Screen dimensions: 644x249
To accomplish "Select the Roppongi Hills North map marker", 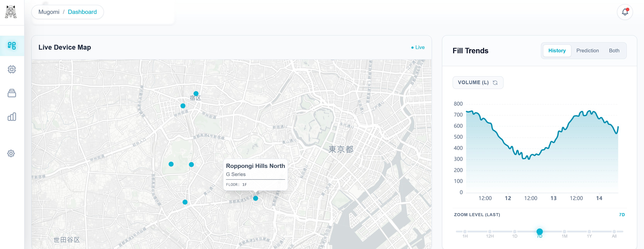I will click(x=256, y=199).
